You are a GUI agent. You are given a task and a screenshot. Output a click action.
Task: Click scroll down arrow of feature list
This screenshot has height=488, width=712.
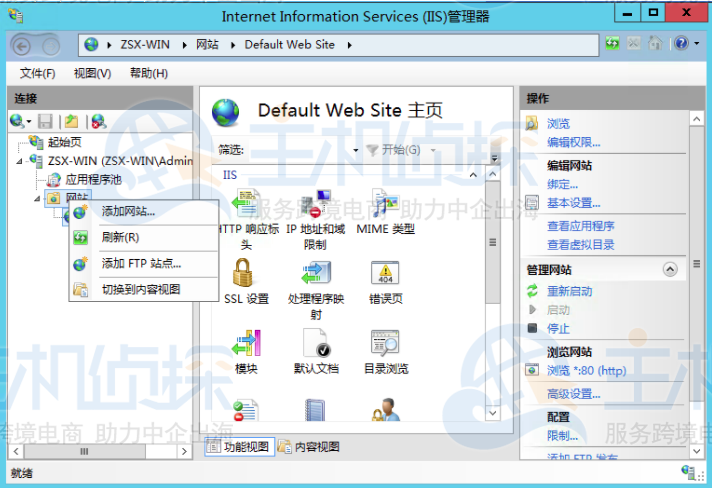(492, 413)
